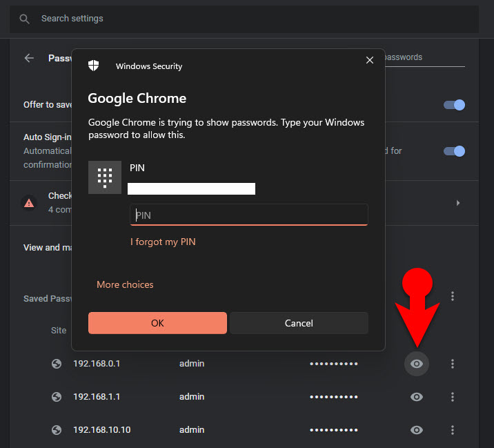Click the compromised passwords warning icon
Viewport: 494px width, 448px height.
[29, 203]
